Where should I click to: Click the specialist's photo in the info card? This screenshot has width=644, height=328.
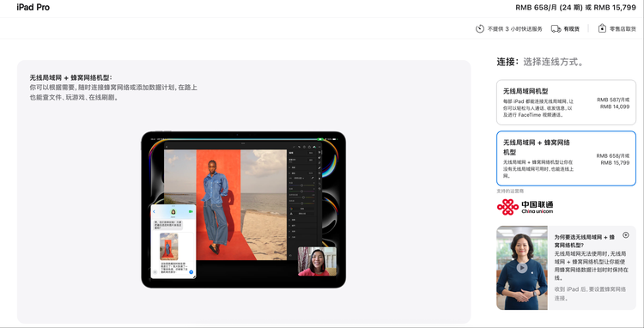click(x=521, y=268)
